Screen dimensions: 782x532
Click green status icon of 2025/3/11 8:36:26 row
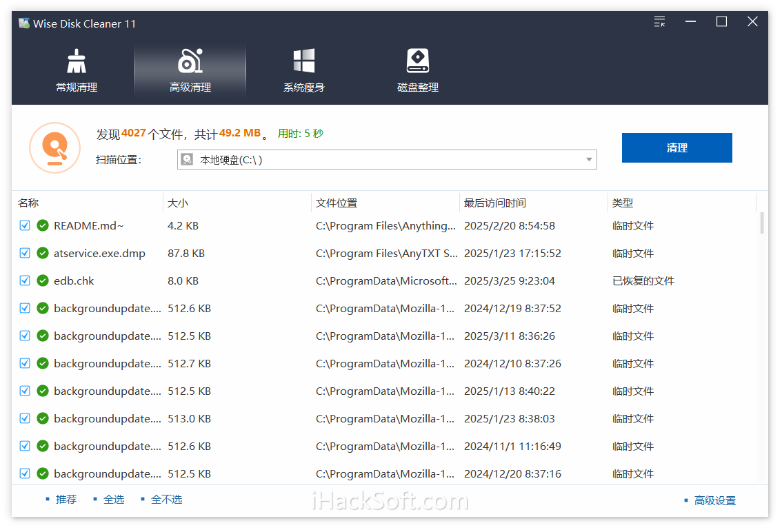(x=43, y=336)
